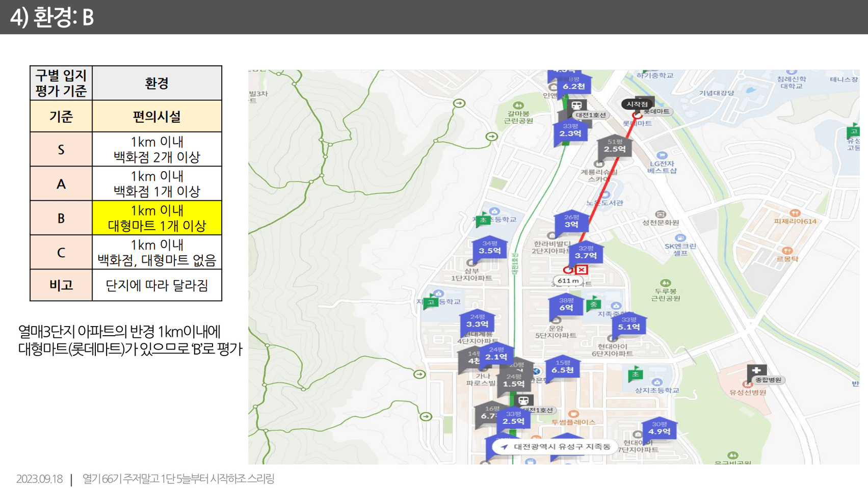Open the 51평 2.5억 price marker
This screenshot has height=488, width=868.
[x=615, y=147]
